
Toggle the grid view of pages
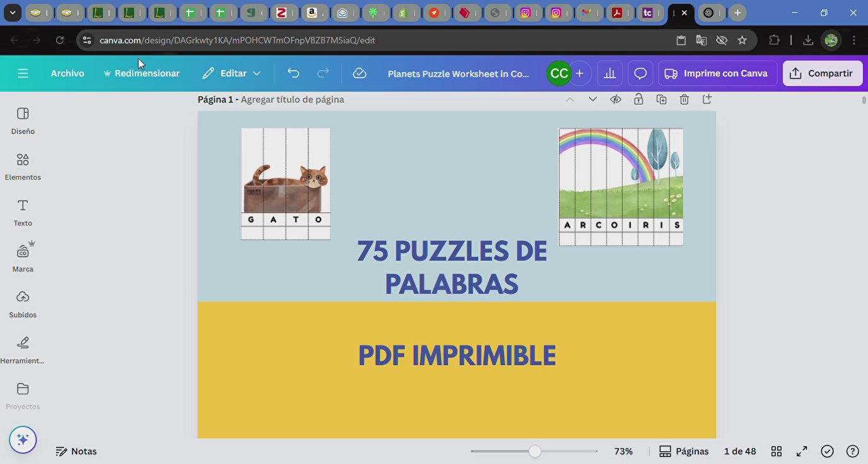(777, 451)
